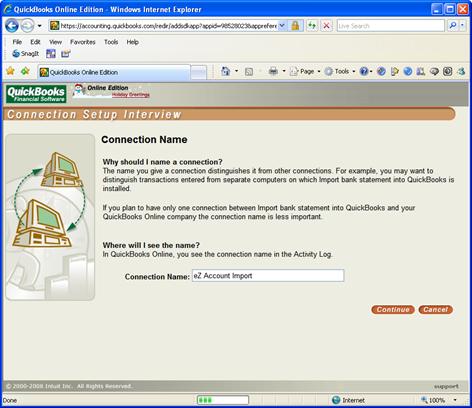
Task: Click the Cancel button
Action: coord(435,310)
